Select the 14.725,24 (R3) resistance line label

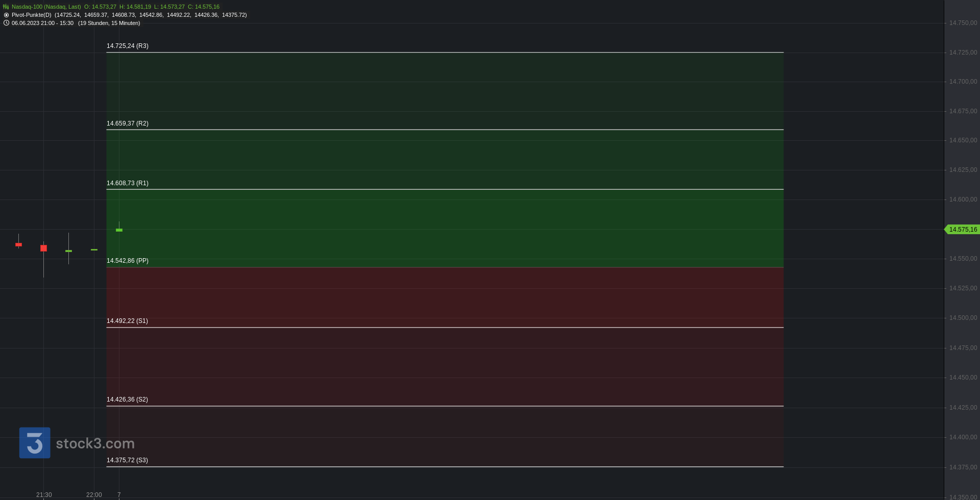click(128, 46)
